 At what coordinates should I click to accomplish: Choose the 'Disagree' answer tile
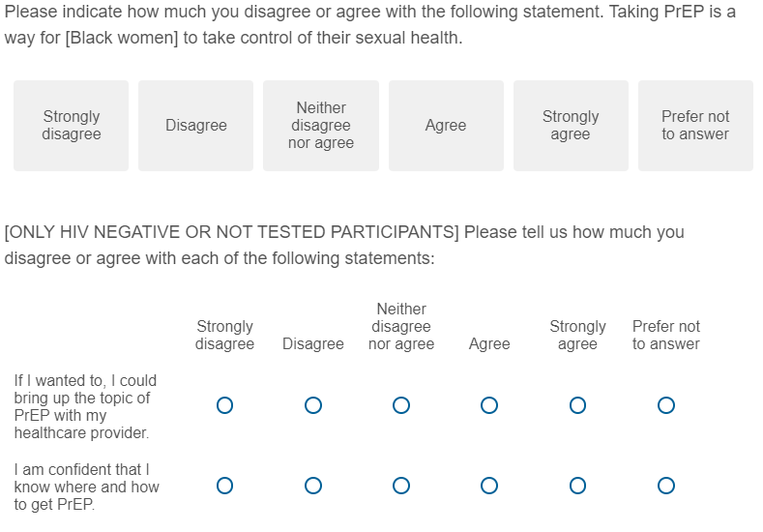click(x=195, y=126)
